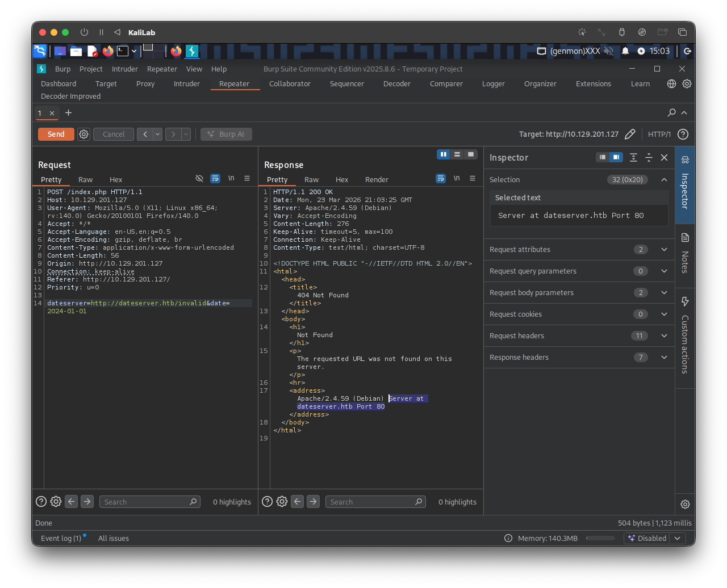This screenshot has width=727, height=588.
Task: Add a new Repeater tab with plus
Action: tap(68, 113)
